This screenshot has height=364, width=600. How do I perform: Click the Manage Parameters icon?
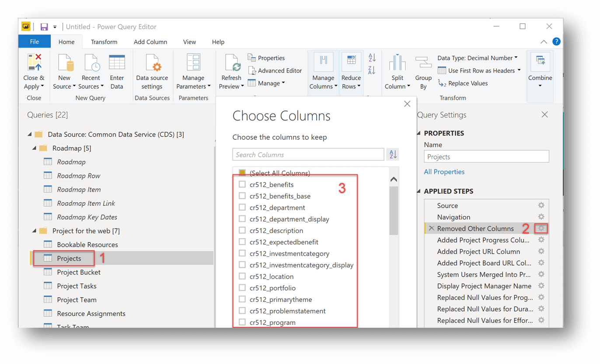(193, 62)
